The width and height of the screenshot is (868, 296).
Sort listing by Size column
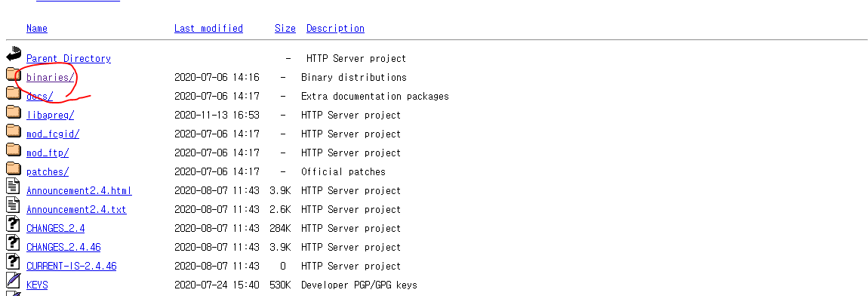click(285, 28)
